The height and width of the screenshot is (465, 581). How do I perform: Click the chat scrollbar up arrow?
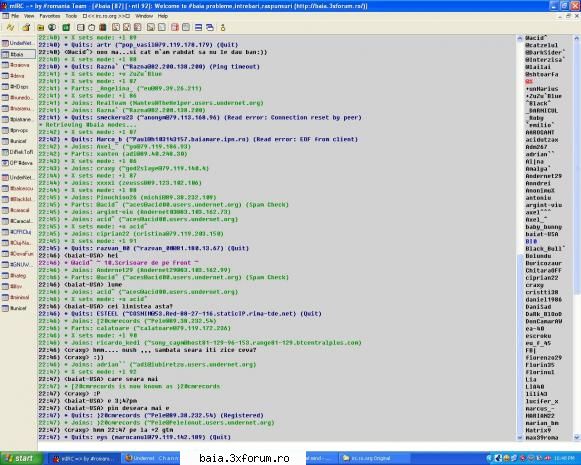(x=519, y=38)
